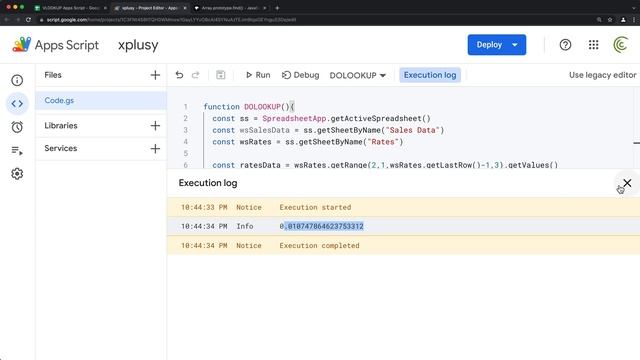Go back with browser back arrow
Viewport: 640px width, 360px height.
point(7,20)
